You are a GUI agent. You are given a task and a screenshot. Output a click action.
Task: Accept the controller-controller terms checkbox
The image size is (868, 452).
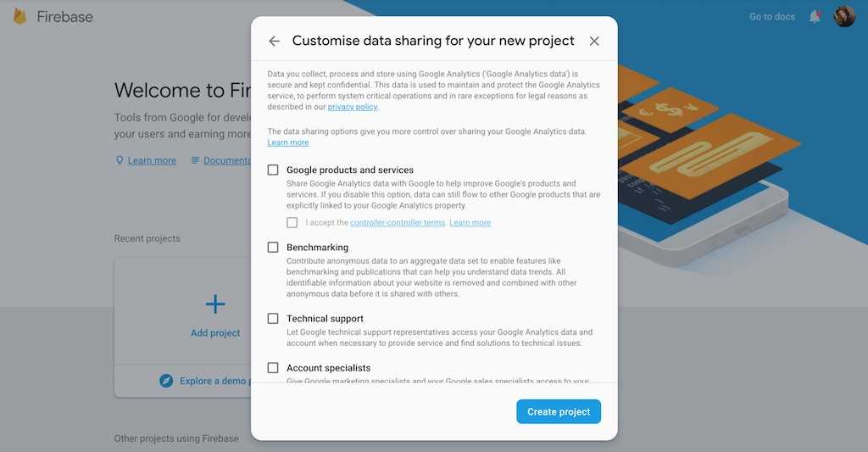pyautogui.click(x=292, y=222)
